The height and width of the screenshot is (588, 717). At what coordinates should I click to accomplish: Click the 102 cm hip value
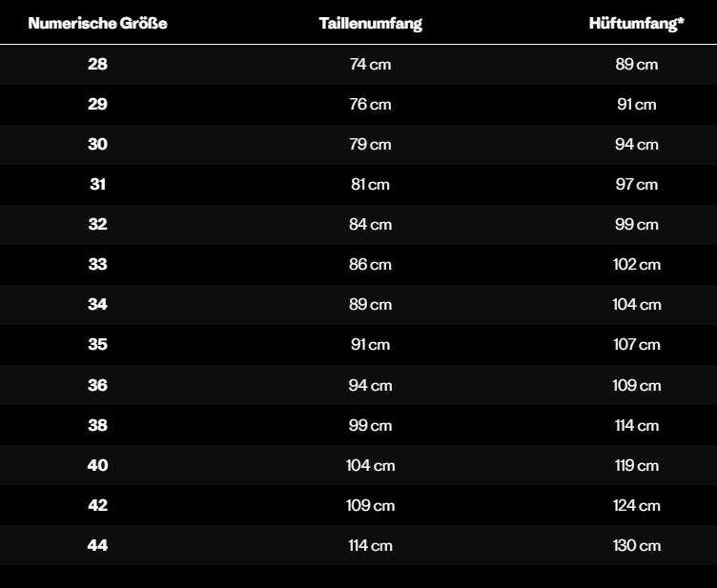(637, 265)
